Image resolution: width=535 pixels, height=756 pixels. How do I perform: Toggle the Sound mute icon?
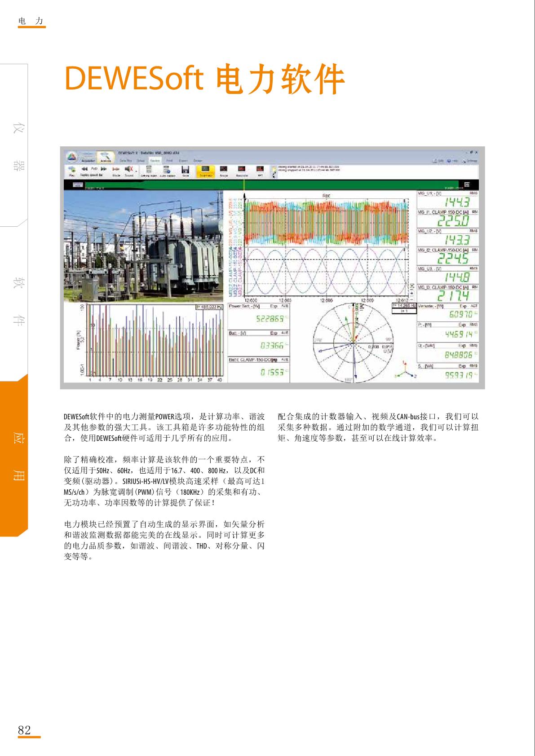pyautogui.click(x=129, y=171)
